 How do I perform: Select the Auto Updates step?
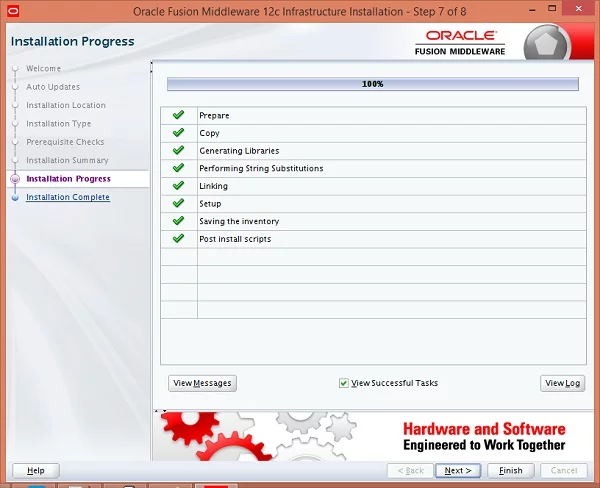53,87
